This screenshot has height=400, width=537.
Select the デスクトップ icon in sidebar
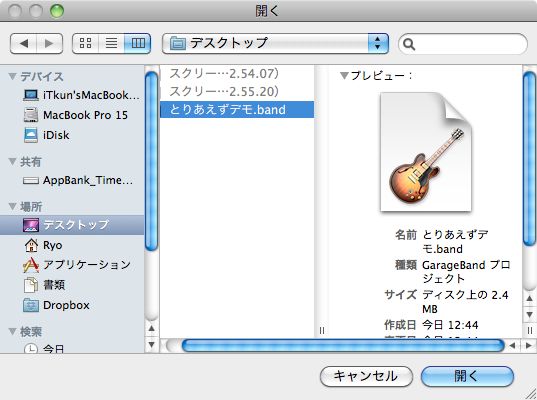(31, 225)
